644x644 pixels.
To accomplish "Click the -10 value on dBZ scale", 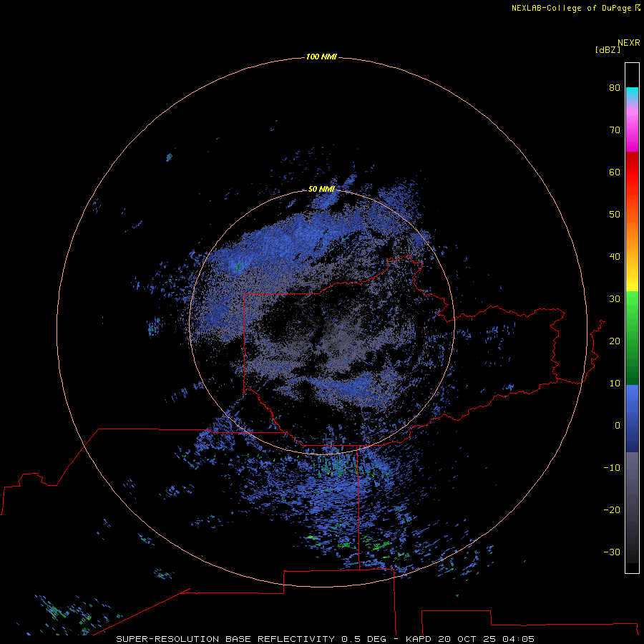I will coord(612,468).
